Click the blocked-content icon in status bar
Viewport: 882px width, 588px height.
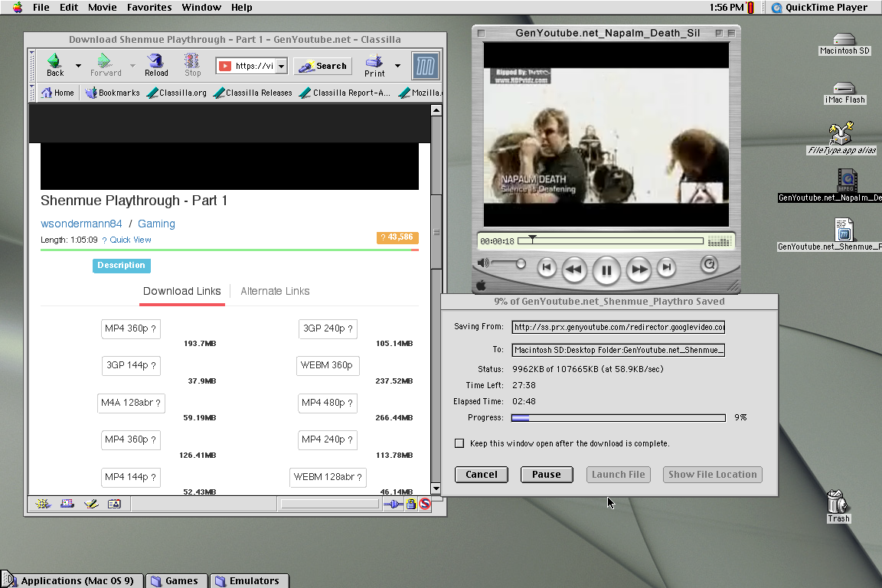tap(425, 504)
